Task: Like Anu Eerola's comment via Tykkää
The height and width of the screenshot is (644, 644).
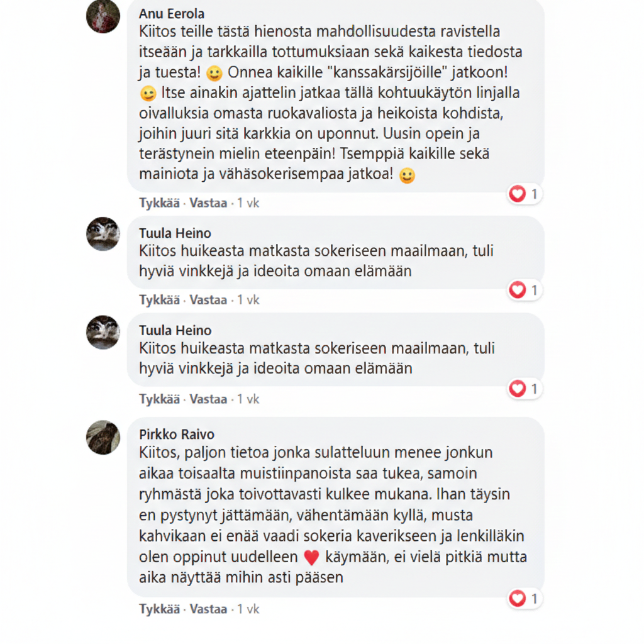Action: 159,203
